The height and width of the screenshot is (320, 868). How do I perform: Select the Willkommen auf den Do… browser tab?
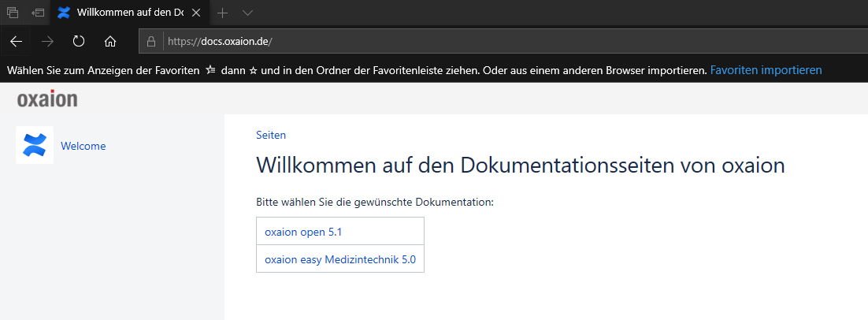126,13
